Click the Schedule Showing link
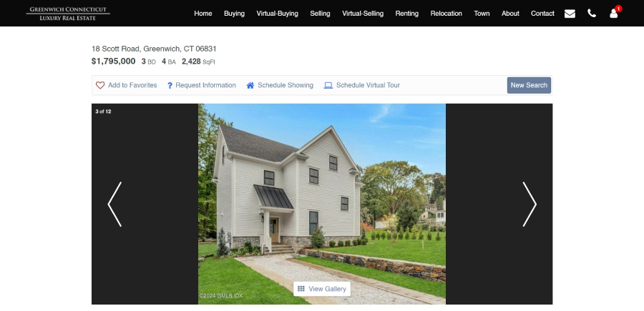This screenshot has width=644, height=311. 286,85
